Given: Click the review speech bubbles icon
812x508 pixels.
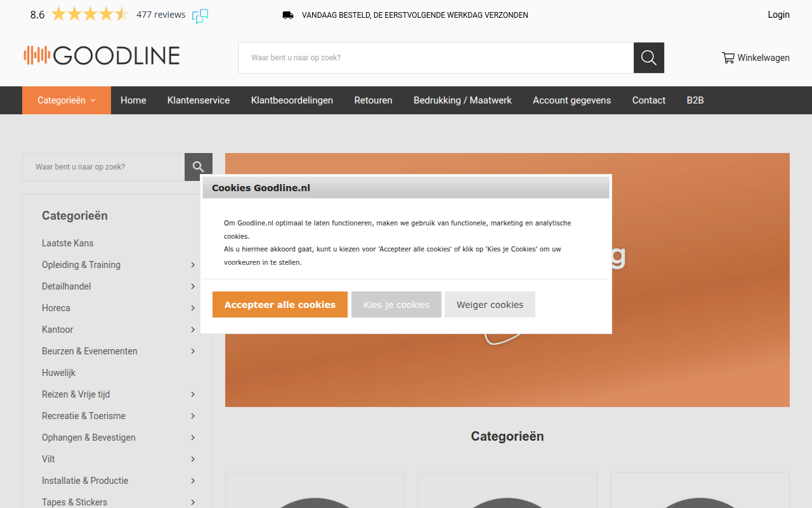Looking at the screenshot, I should [x=200, y=16].
